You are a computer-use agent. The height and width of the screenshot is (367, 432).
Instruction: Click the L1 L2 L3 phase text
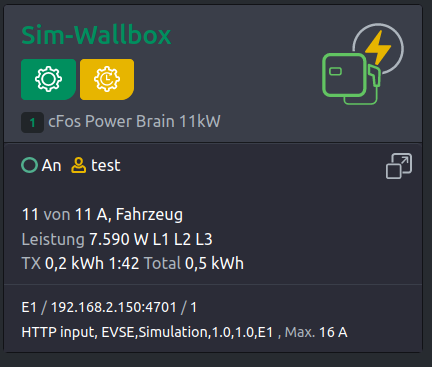[183, 239]
